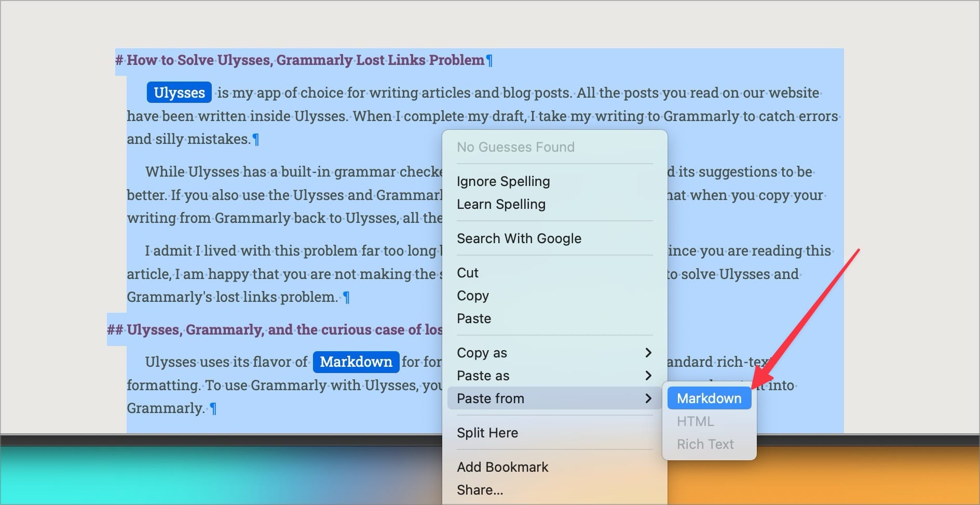
Task: Select Learn Spelling menu entry
Action: [x=554, y=204]
